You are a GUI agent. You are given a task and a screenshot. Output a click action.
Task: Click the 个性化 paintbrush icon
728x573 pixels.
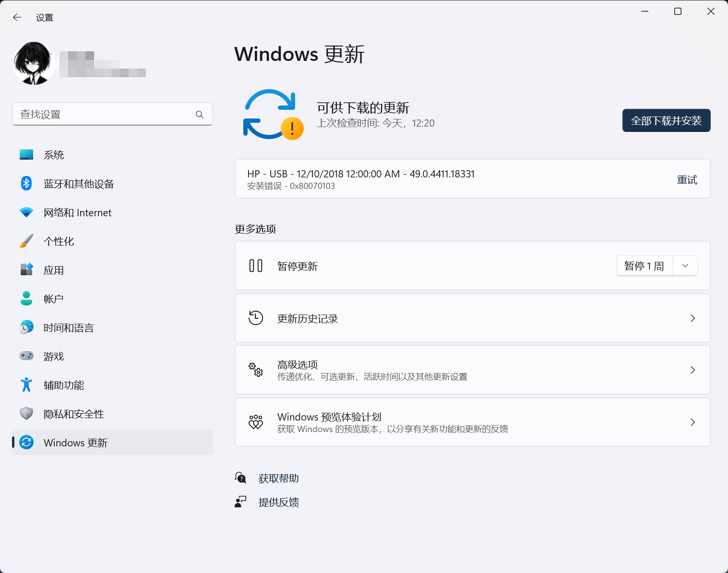[x=26, y=241]
